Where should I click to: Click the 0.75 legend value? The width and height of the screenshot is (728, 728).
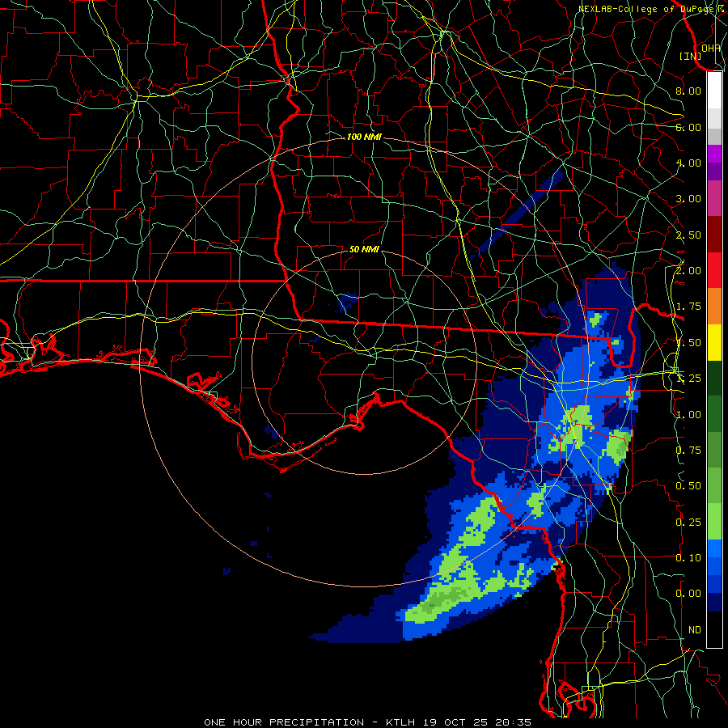click(x=688, y=451)
